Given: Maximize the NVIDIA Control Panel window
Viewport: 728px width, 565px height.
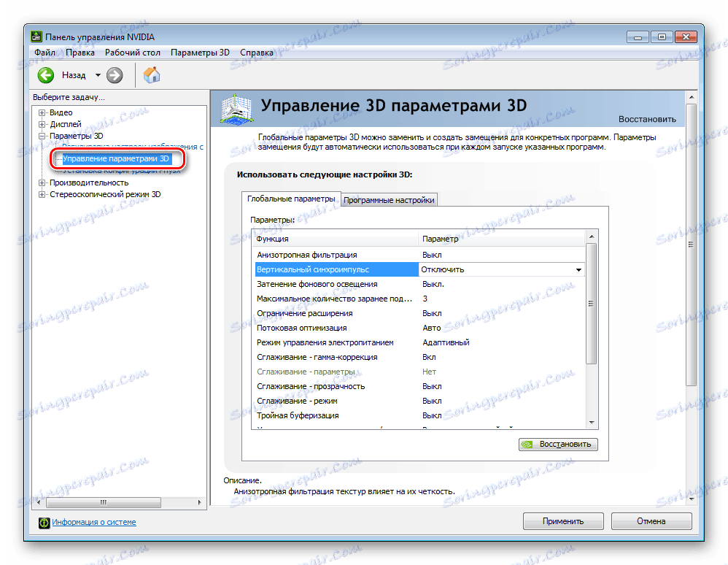Looking at the screenshot, I should [x=662, y=37].
